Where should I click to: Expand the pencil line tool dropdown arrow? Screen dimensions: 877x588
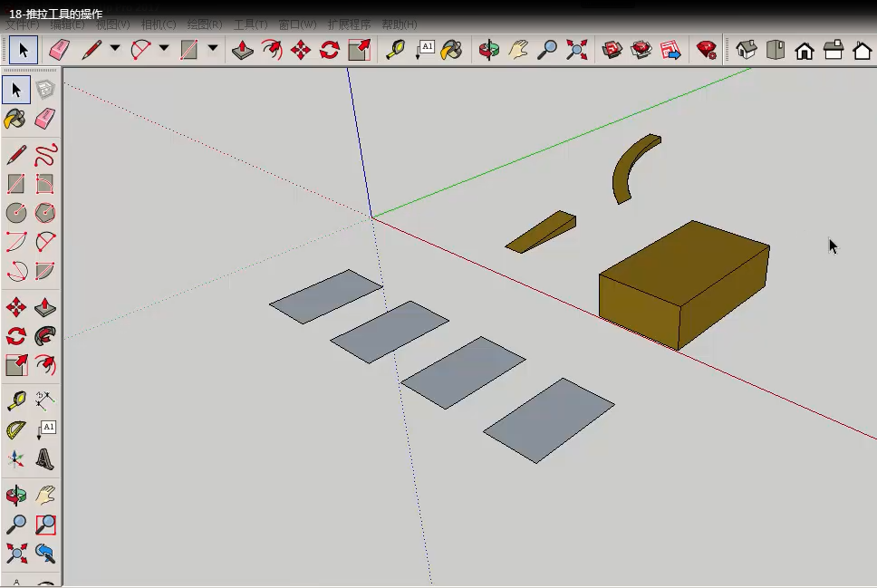(115, 49)
